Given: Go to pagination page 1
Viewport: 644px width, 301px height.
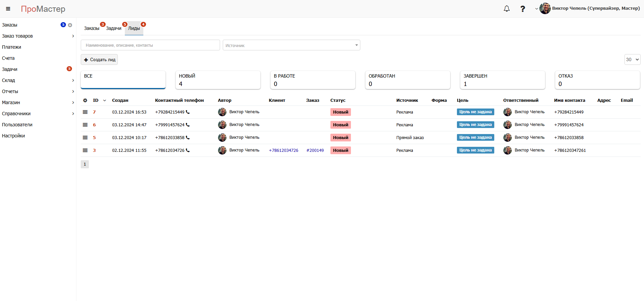Looking at the screenshot, I should (x=85, y=164).
